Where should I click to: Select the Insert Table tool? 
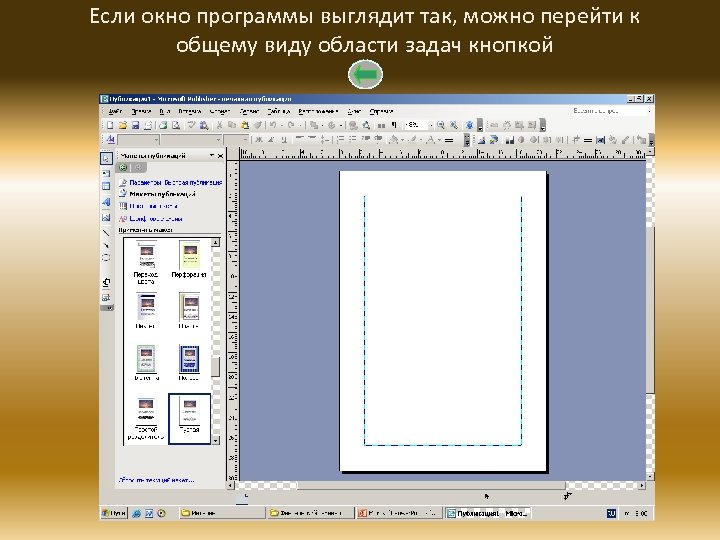107,186
